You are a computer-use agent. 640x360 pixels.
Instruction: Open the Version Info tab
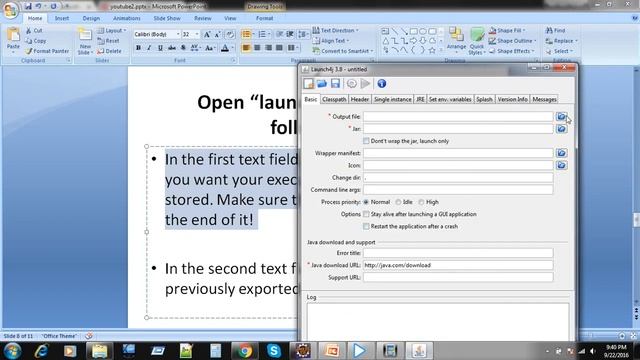pos(512,100)
